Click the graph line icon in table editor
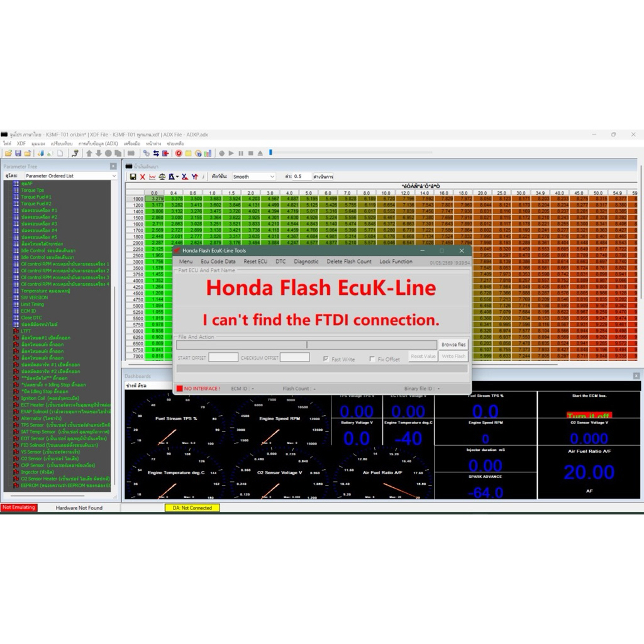Viewport: 644px width, 644px height. 152,177
